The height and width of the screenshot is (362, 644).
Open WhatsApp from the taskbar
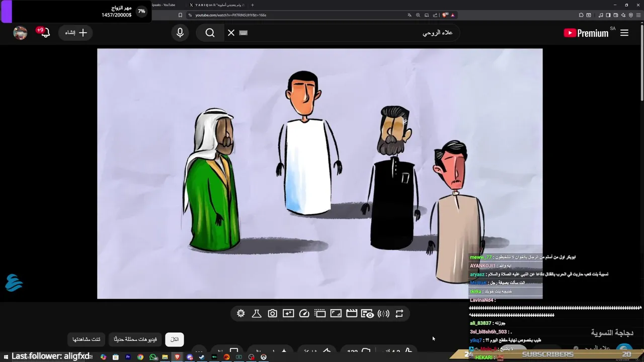[153, 357]
